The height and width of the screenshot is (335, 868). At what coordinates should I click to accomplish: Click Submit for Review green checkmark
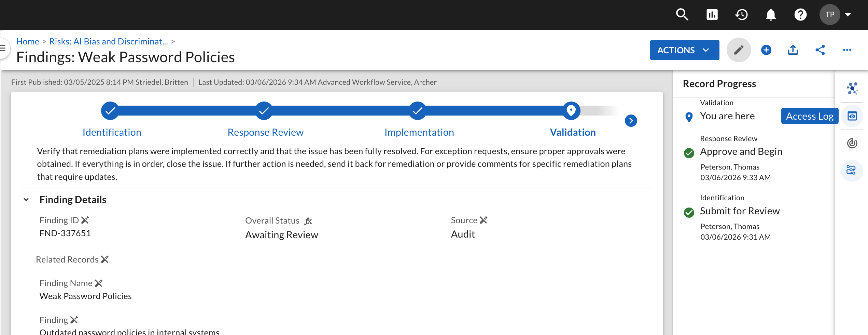click(689, 213)
